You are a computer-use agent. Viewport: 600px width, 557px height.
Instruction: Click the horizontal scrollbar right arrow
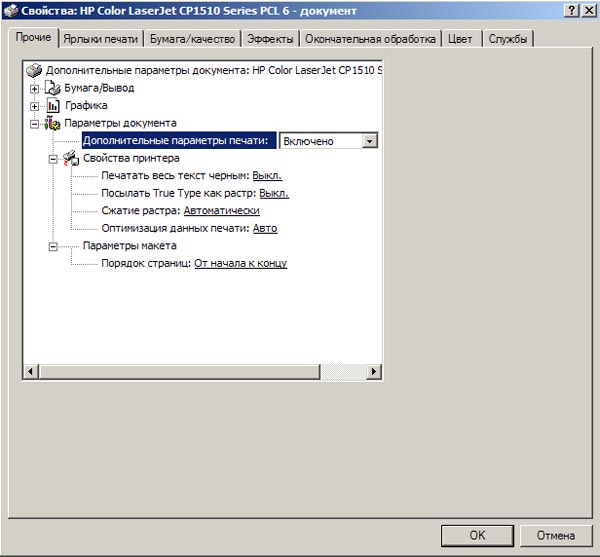click(x=373, y=371)
